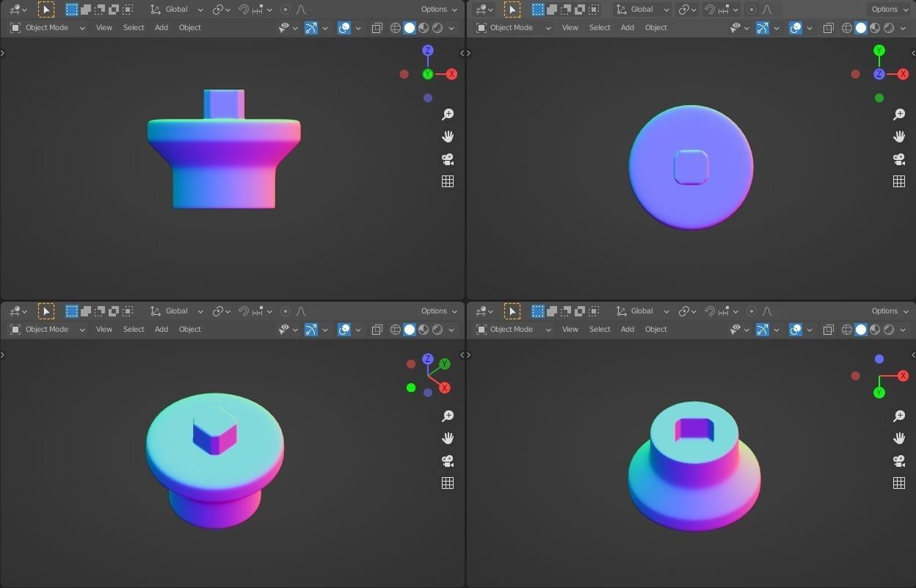Click red X axis on bottom-left navigation gizmo
This screenshot has width=916, height=588.
(445, 388)
